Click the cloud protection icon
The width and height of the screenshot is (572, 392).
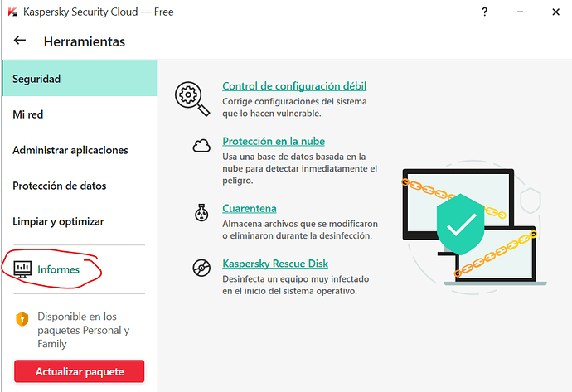tap(201, 147)
